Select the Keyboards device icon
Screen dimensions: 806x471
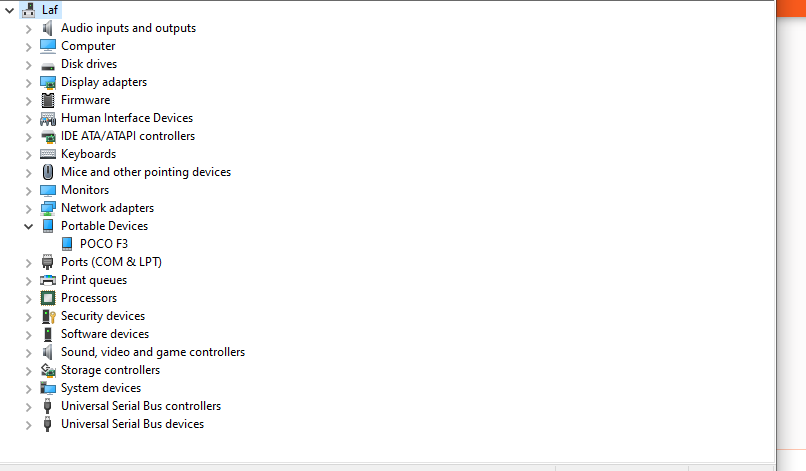coord(48,154)
